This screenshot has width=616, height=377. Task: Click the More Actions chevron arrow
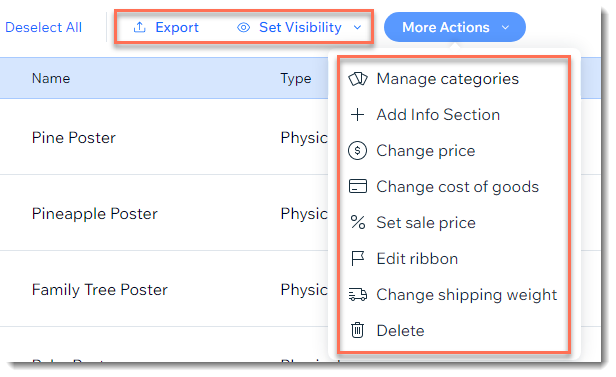coord(506,27)
